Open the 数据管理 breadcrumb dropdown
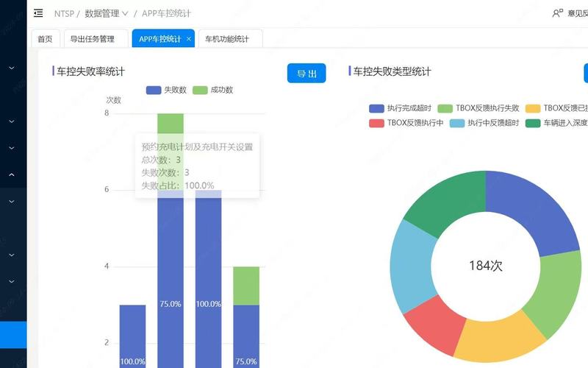588x368 pixels. pyautogui.click(x=107, y=13)
